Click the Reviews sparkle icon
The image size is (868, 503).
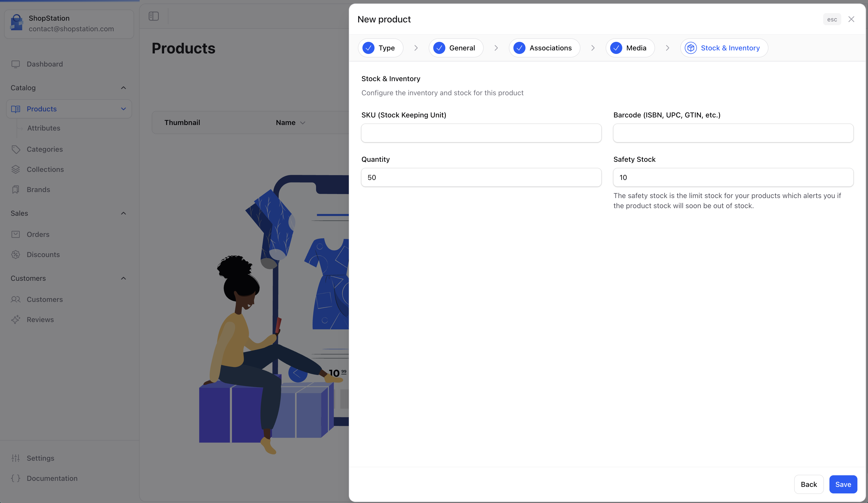click(x=16, y=320)
